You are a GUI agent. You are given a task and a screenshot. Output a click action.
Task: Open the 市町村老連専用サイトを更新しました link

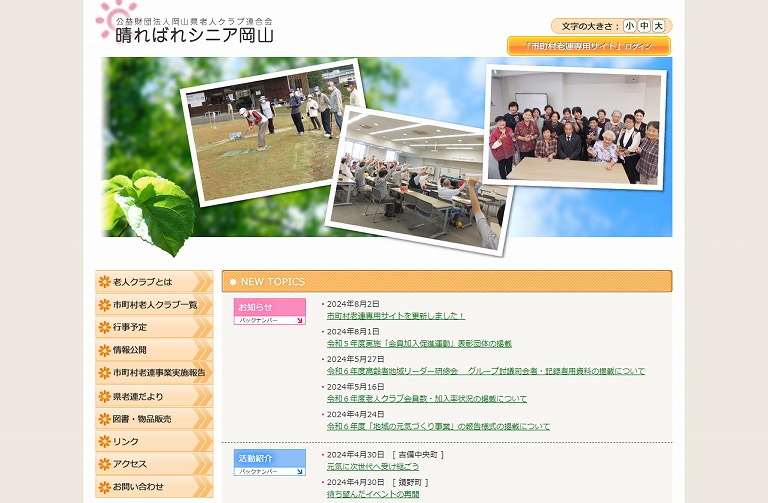tap(396, 315)
